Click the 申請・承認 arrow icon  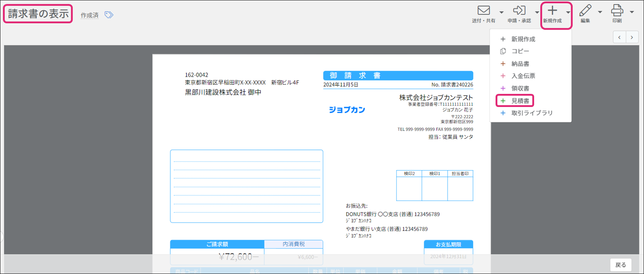tap(519, 11)
